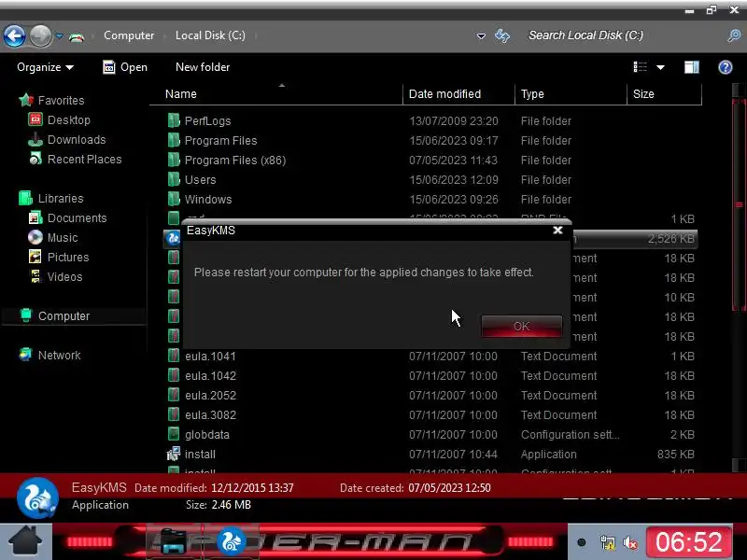Click the Network globe icon

(26, 355)
